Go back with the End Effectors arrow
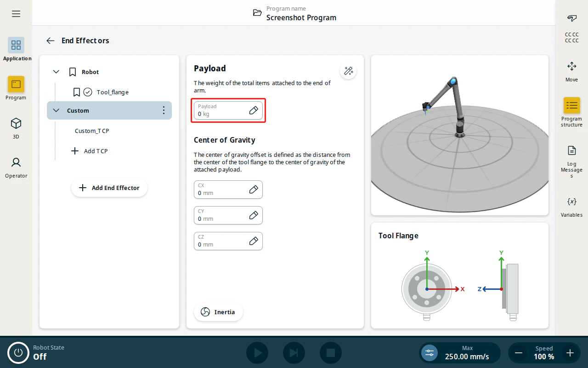This screenshot has width=588, height=368. coord(51,40)
